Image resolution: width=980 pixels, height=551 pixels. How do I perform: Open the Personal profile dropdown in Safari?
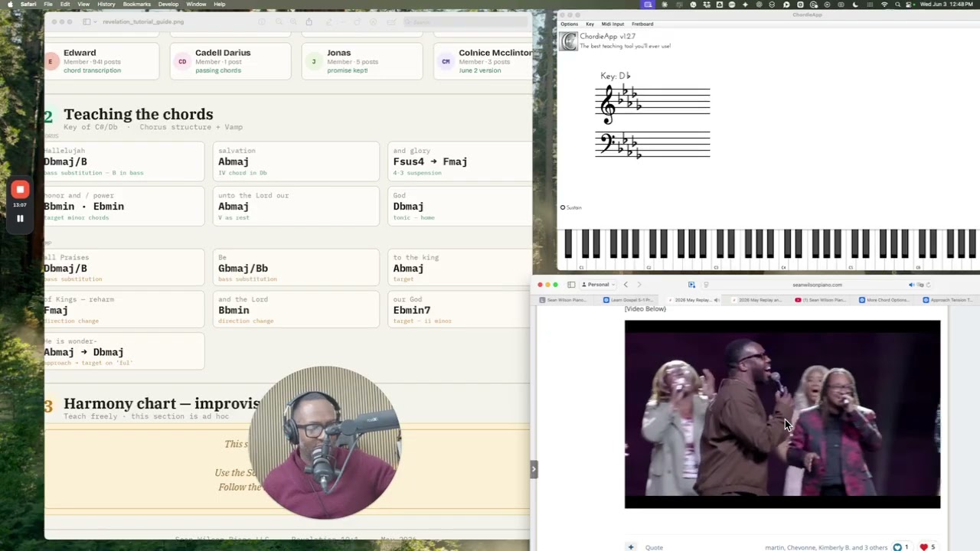tap(598, 285)
